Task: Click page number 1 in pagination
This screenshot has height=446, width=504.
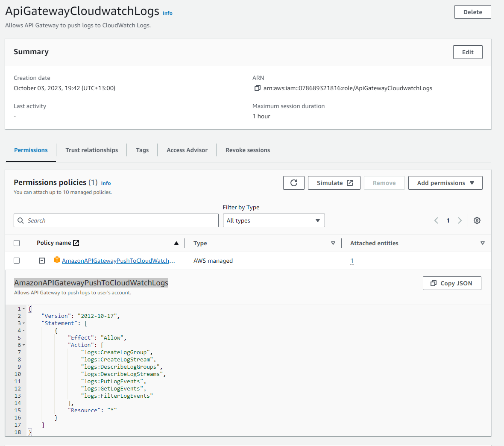Action: coord(448,220)
